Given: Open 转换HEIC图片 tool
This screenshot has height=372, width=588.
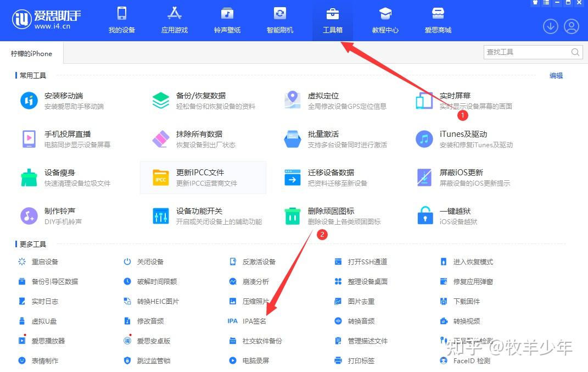Looking at the screenshot, I should (152, 302).
